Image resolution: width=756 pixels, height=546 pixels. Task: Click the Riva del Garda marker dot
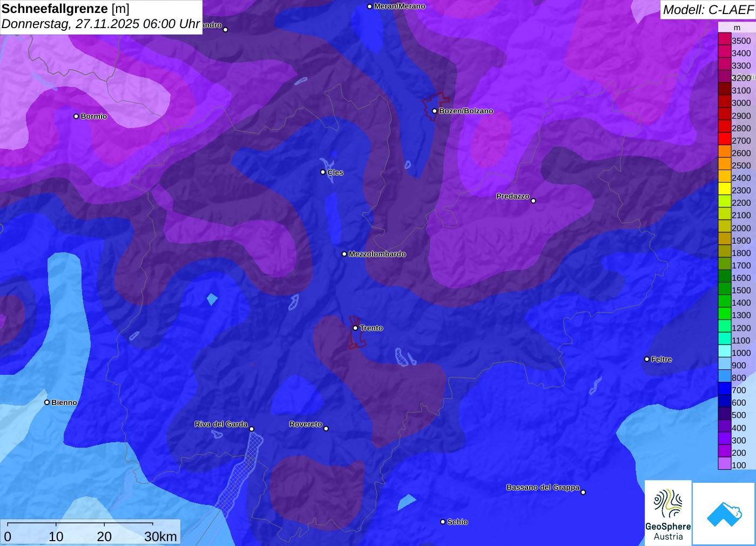(252, 429)
